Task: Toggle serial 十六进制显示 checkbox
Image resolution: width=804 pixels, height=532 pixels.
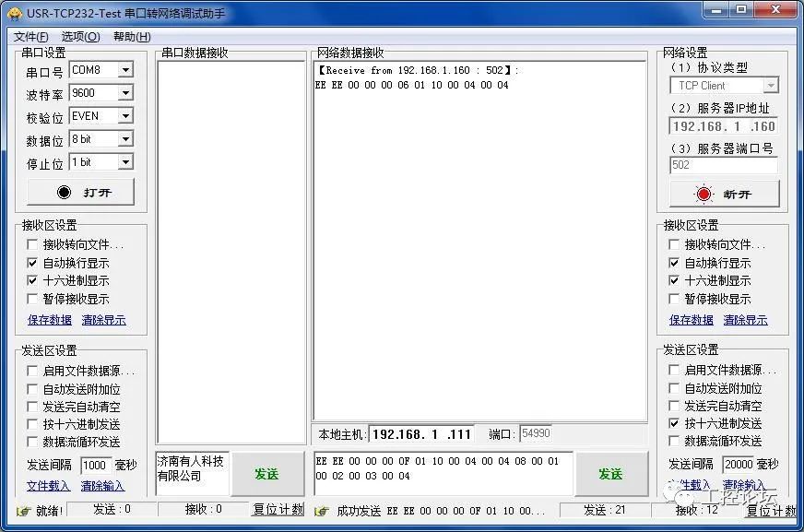Action: pyautogui.click(x=32, y=280)
